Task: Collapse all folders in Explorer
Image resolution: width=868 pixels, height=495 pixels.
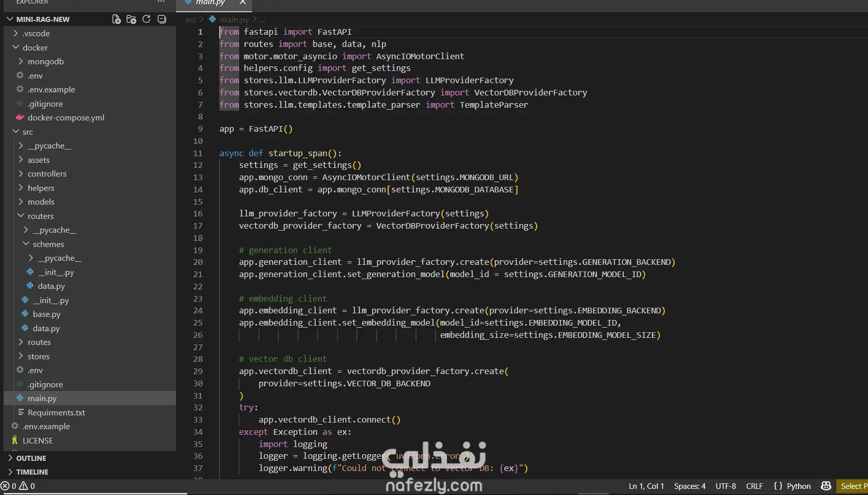Action: 162,19
